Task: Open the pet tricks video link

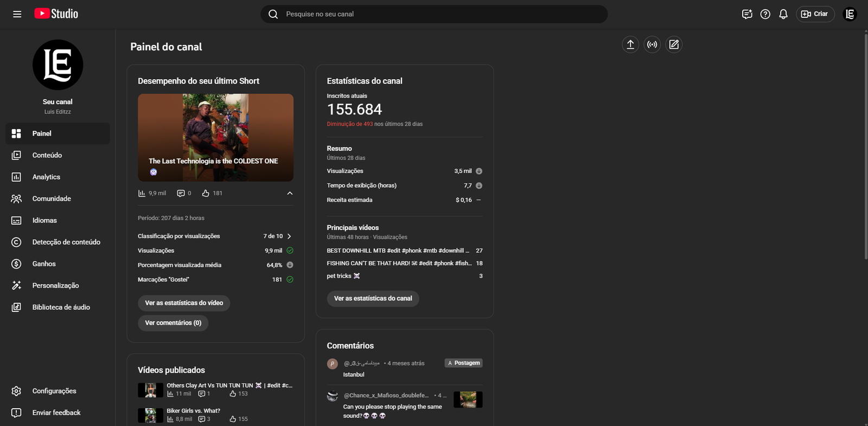Action: pos(343,276)
